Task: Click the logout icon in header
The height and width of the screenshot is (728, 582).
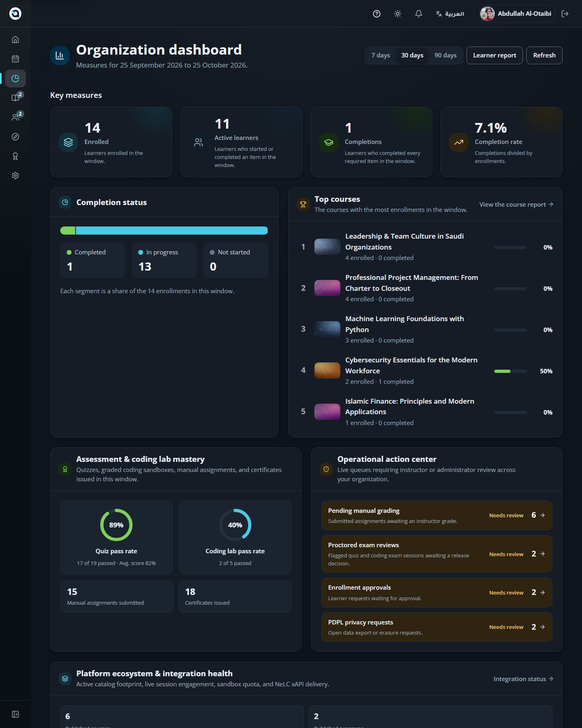Action: (565, 14)
